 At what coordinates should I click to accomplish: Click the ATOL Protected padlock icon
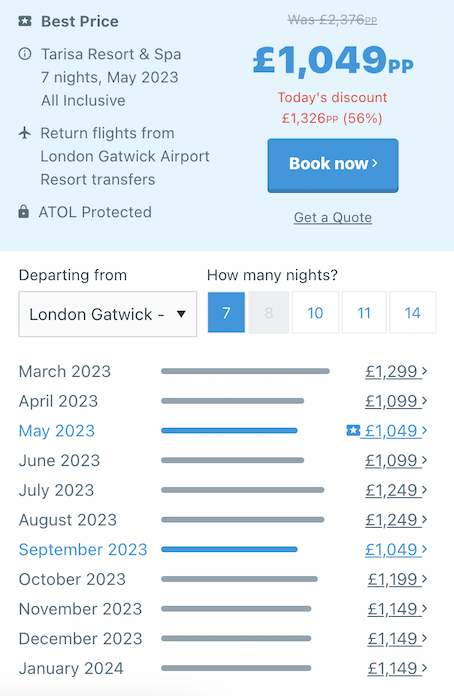pos(24,212)
